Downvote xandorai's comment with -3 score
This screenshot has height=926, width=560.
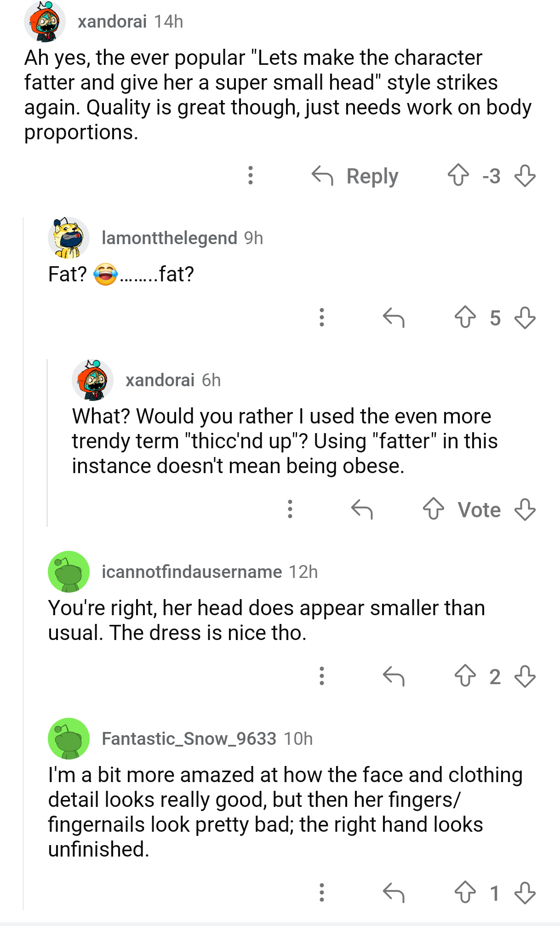[525, 175]
